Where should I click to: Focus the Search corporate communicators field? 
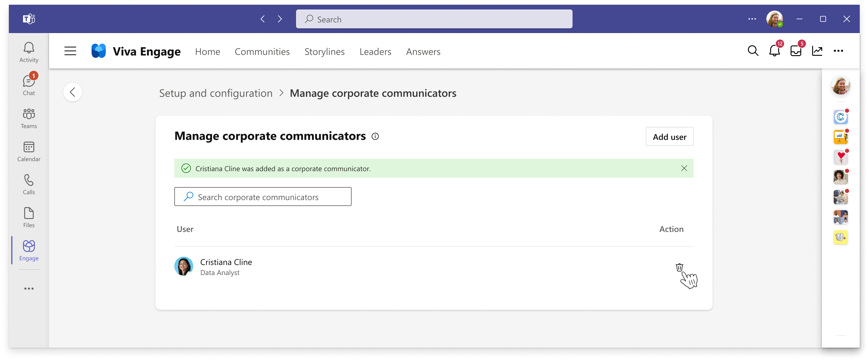click(262, 197)
